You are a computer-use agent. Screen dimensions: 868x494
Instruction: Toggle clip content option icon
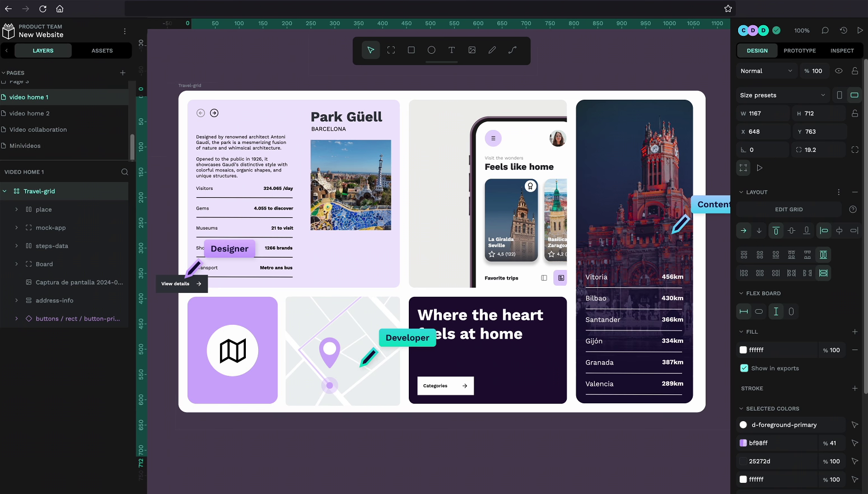click(743, 167)
